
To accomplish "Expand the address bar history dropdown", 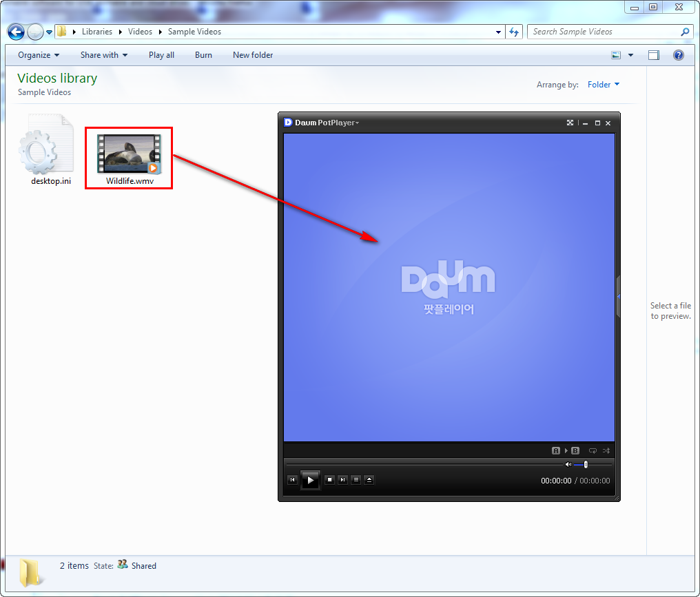I will [x=498, y=32].
